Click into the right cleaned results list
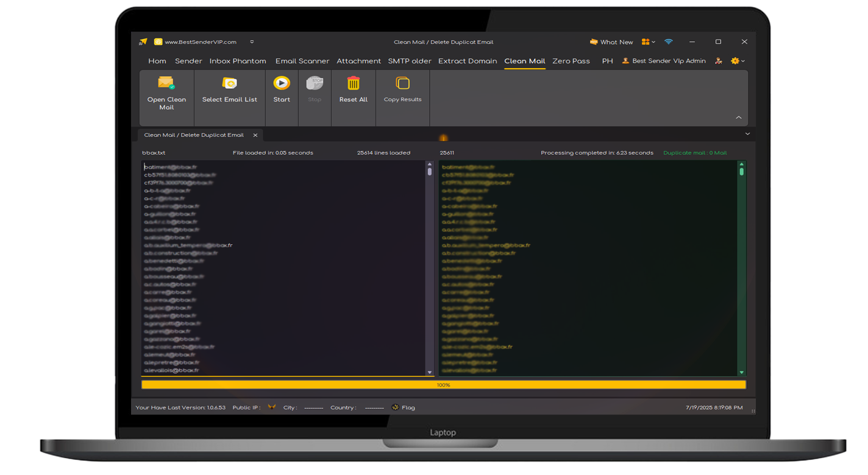 coord(588,268)
